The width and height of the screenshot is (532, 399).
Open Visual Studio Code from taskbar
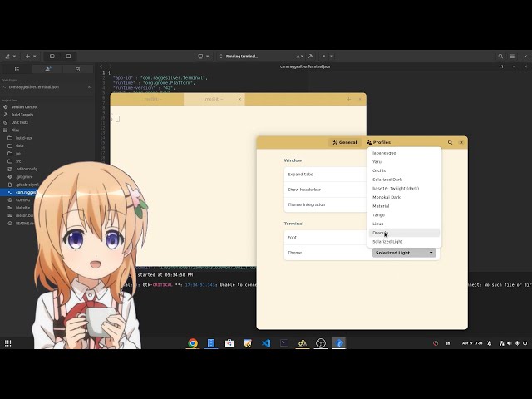[x=266, y=343]
